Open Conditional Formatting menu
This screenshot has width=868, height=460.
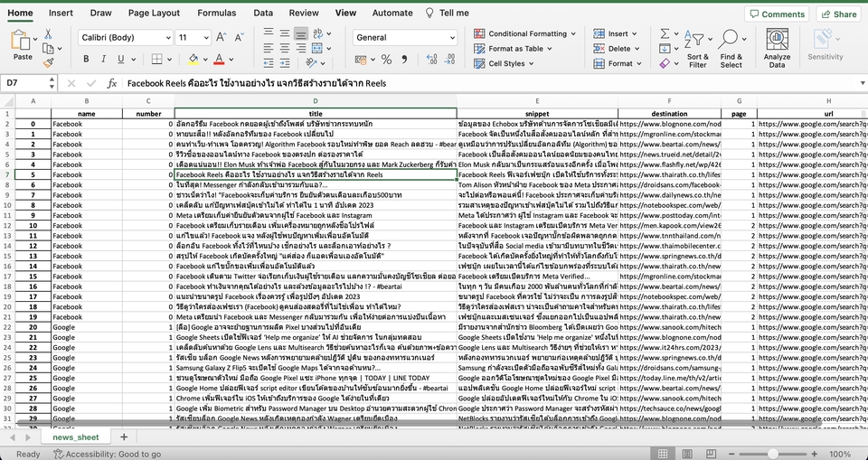[524, 33]
